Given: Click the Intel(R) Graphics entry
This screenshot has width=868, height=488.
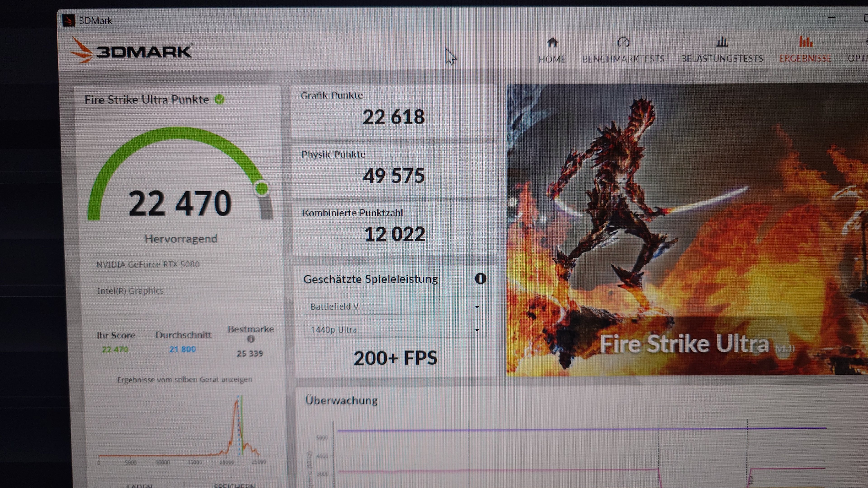Looking at the screenshot, I should pos(130,291).
